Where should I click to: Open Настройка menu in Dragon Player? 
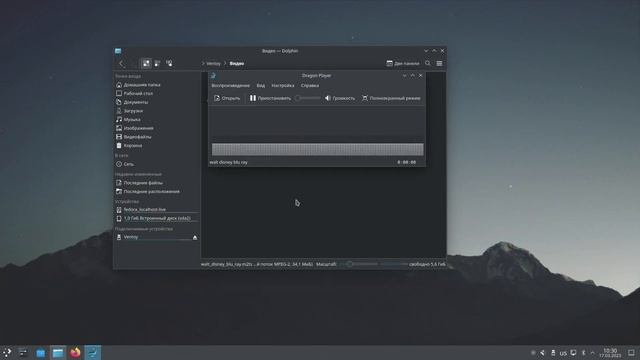tap(283, 86)
